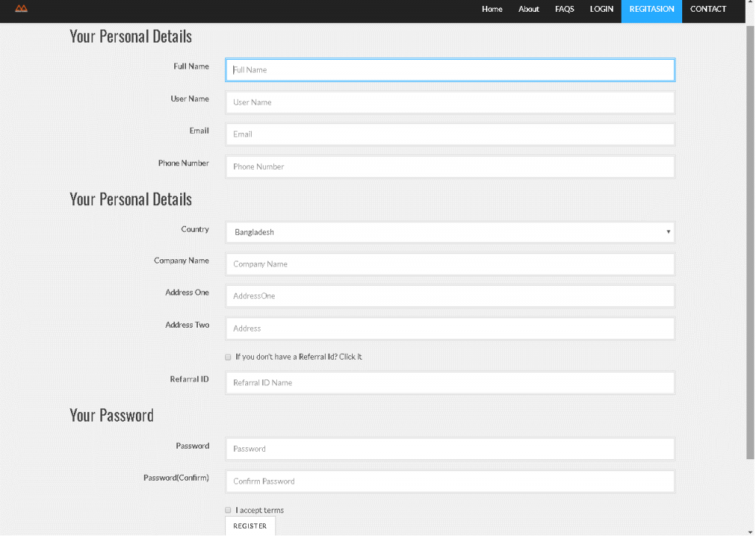Open FAQS from navigation bar
The height and width of the screenshot is (536, 756).
(564, 10)
